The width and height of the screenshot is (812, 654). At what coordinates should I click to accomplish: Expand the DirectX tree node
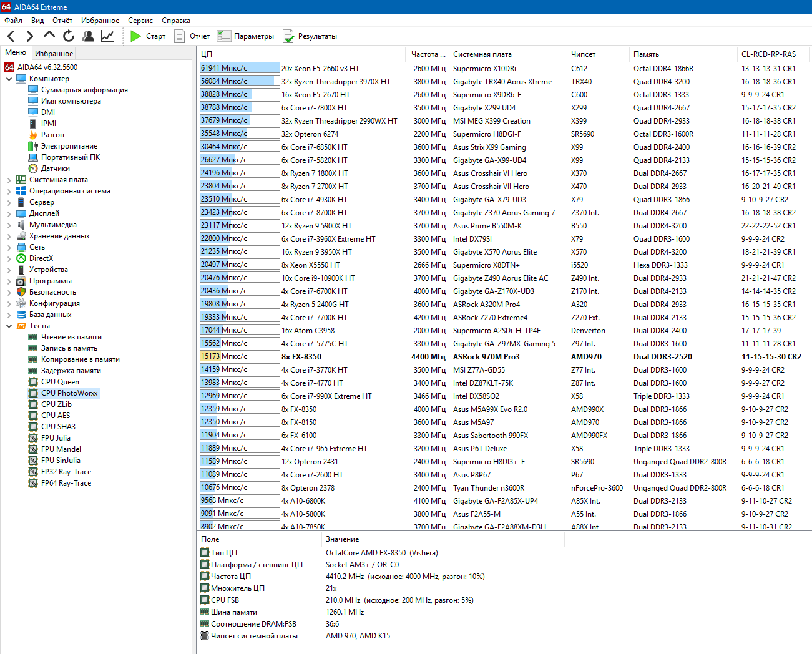pos(9,258)
